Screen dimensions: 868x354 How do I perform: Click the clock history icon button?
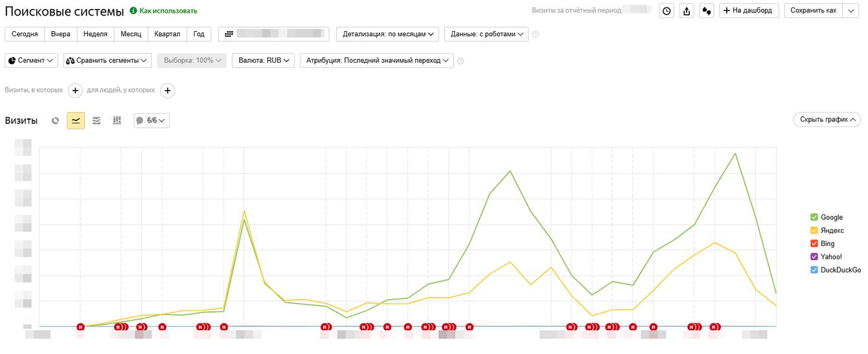pos(667,10)
